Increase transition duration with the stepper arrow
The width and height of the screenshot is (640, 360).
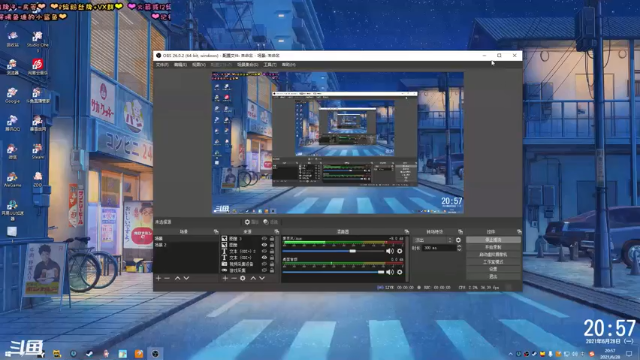click(459, 246)
